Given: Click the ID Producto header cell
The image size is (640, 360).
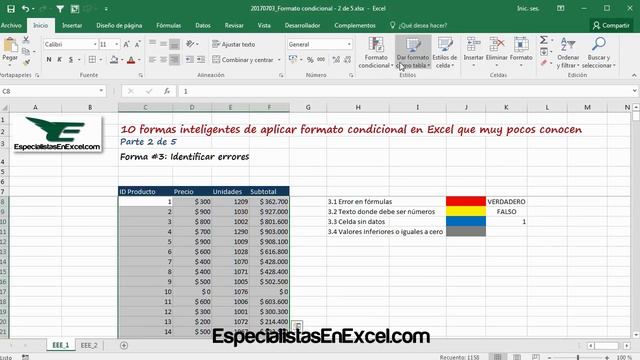Looking at the screenshot, I should pyautogui.click(x=145, y=191).
